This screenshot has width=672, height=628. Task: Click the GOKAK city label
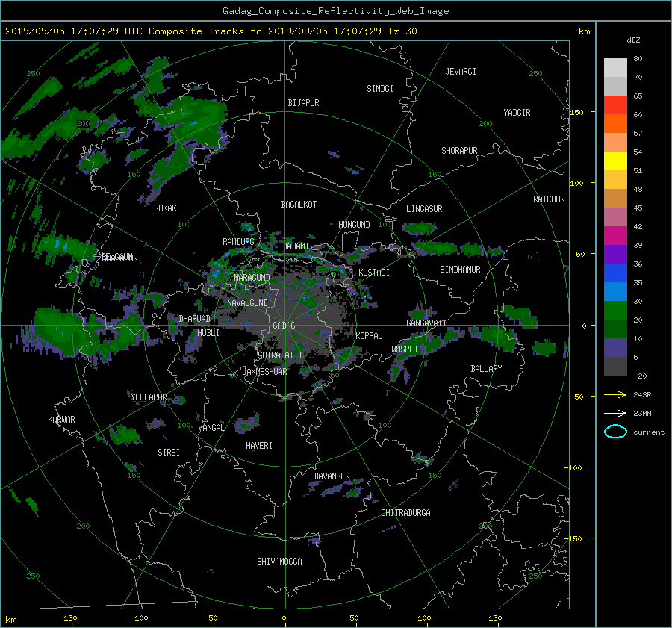pos(165,208)
